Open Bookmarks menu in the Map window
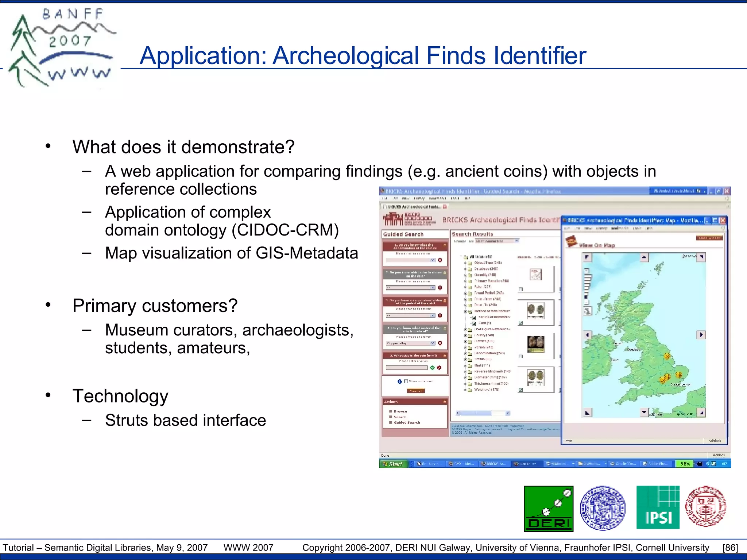747x560 pixels. coord(620,228)
